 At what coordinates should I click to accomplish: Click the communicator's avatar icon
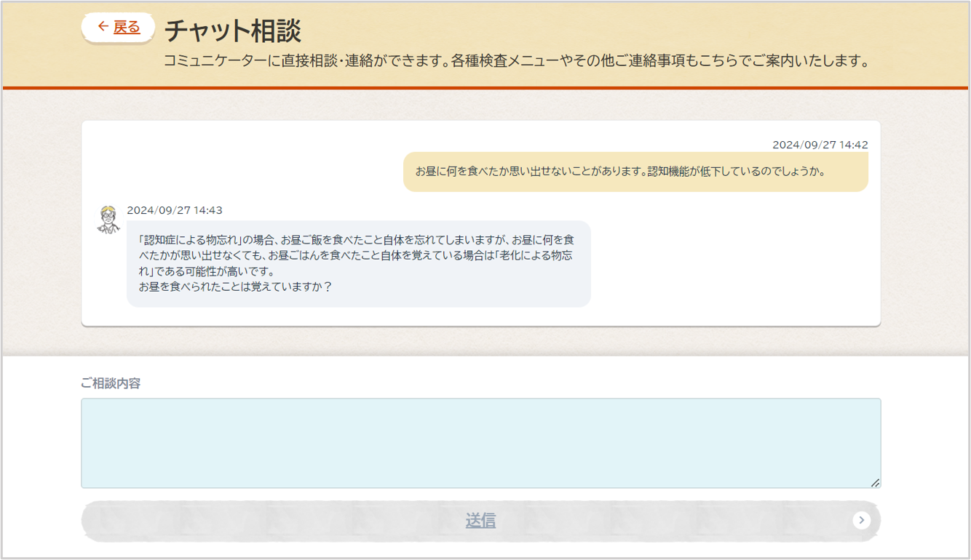[x=108, y=219]
